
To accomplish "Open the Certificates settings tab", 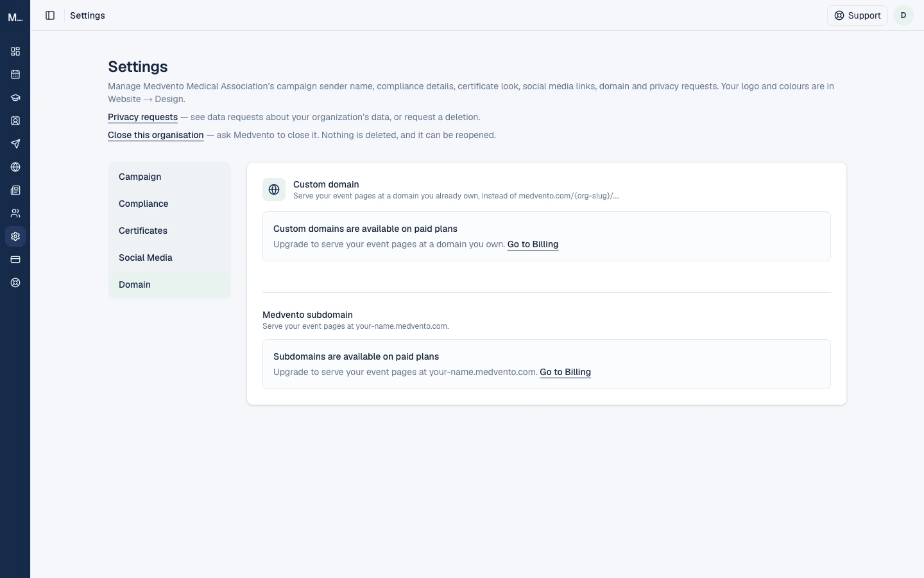I will [169, 231].
